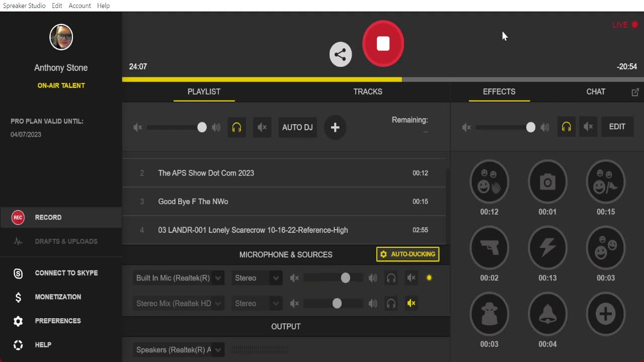Play the gunshot sound effect
Viewport: 644px width, 362px height.
(x=489, y=247)
